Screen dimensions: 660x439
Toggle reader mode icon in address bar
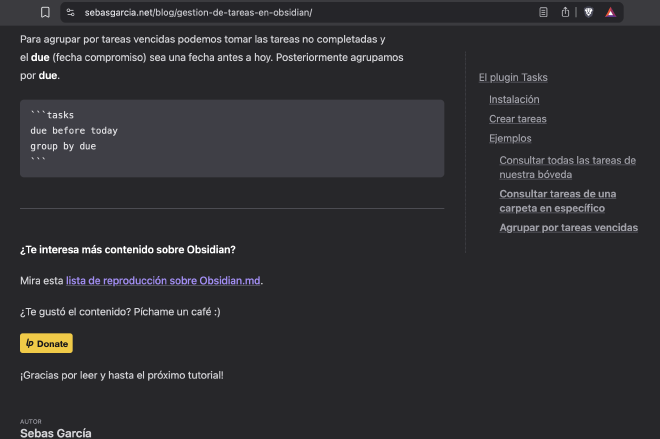pyautogui.click(x=543, y=13)
